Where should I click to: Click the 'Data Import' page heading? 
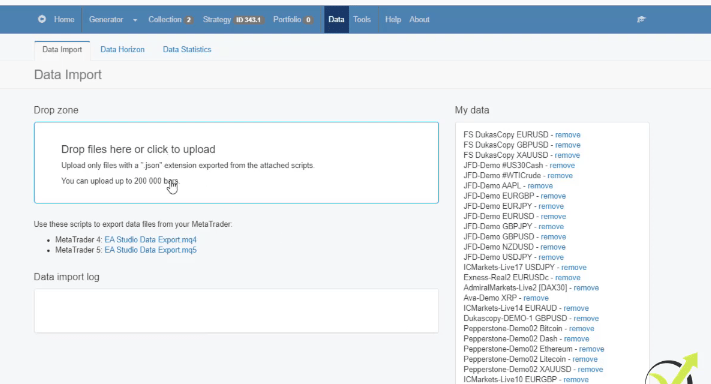tap(68, 75)
